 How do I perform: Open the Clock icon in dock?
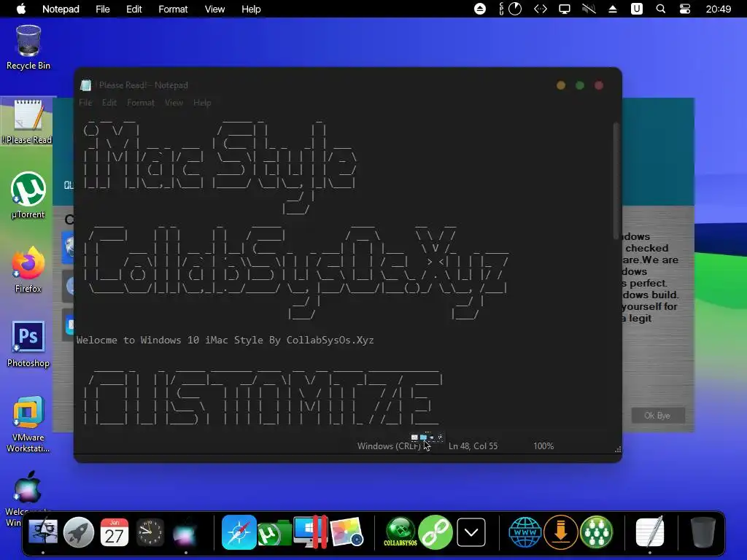click(x=150, y=532)
